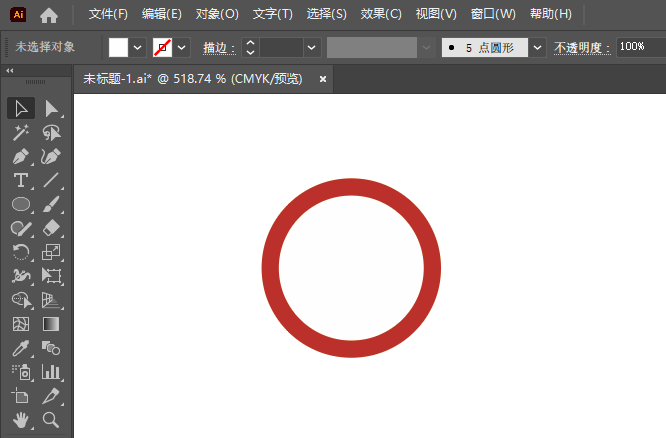Open the 窗口(W) menu

coord(493,14)
